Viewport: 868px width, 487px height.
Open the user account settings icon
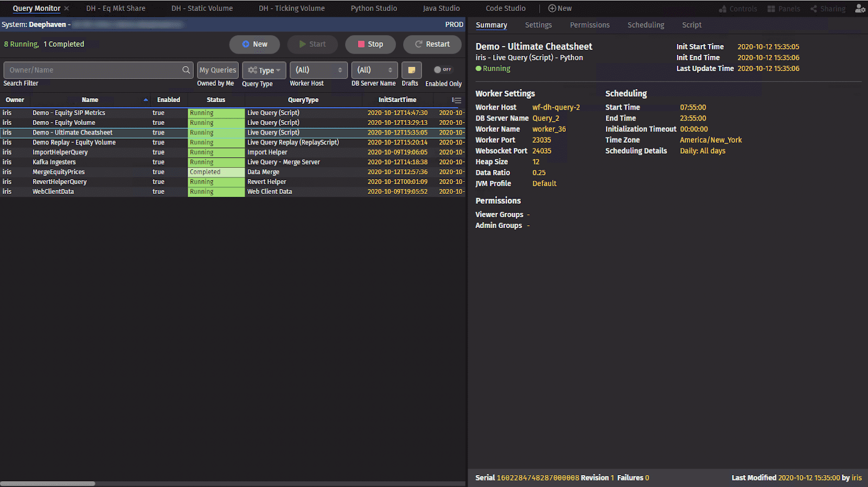tap(860, 8)
